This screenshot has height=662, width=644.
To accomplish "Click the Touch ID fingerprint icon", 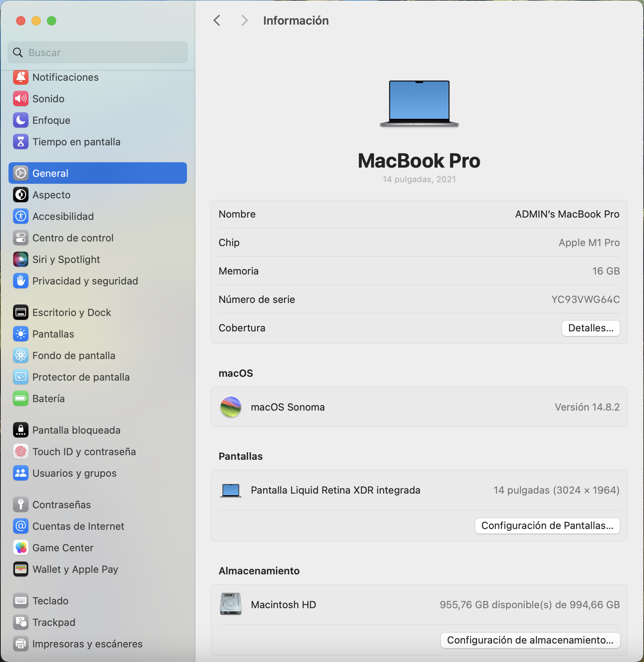I will coord(21,452).
